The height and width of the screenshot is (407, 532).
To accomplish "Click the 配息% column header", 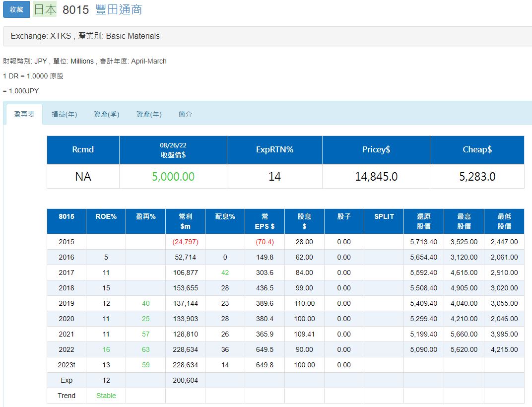I will click(x=225, y=221).
